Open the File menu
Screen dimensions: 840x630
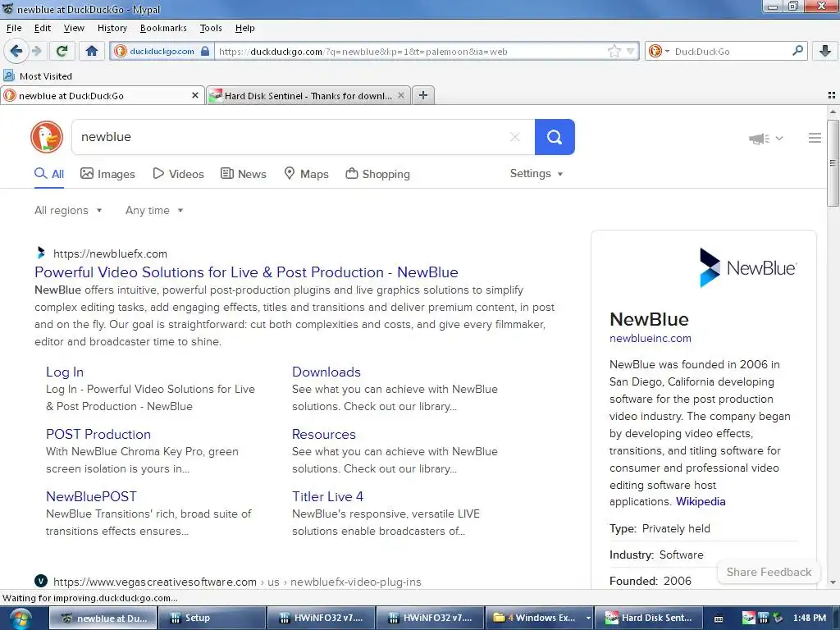(x=14, y=28)
